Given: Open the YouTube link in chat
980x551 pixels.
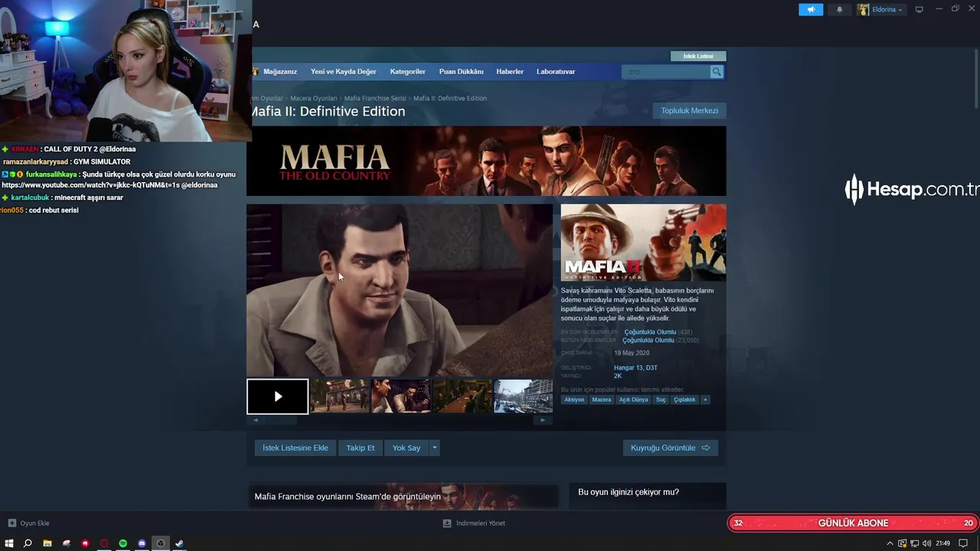Looking at the screenshot, I should tap(90, 185).
